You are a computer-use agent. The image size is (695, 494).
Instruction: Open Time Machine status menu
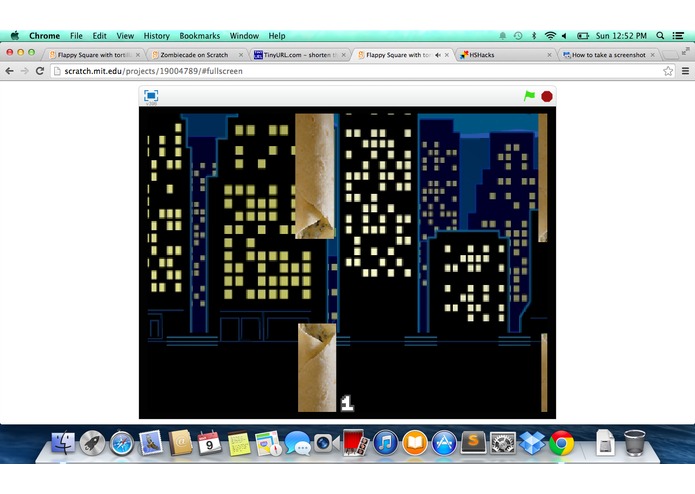(x=518, y=35)
